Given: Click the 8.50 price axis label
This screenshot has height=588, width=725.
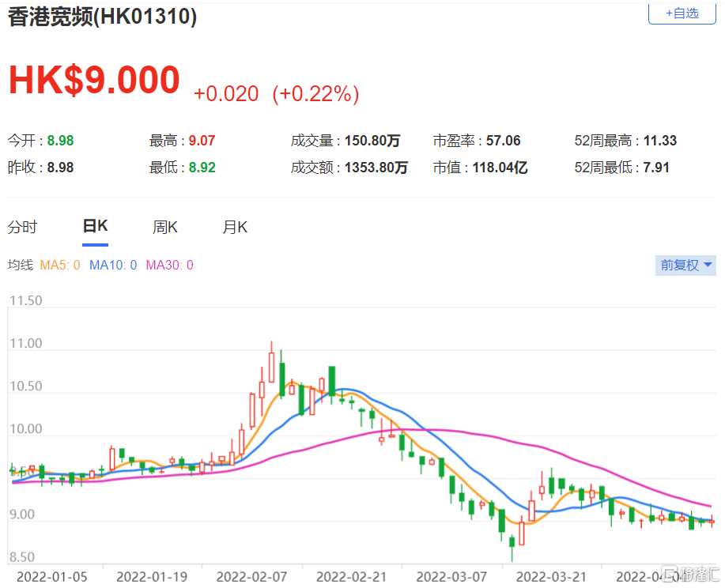Looking at the screenshot, I should (21, 557).
